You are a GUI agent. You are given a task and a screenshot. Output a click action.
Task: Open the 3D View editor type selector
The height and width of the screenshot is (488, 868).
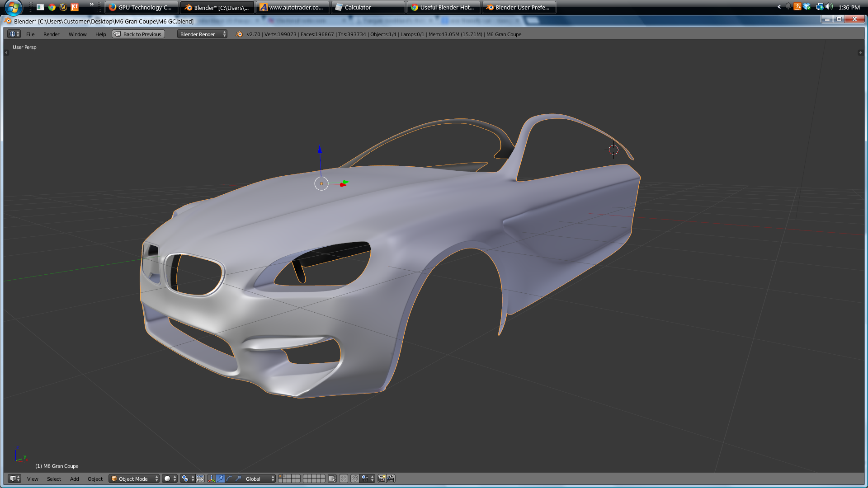pyautogui.click(x=14, y=479)
